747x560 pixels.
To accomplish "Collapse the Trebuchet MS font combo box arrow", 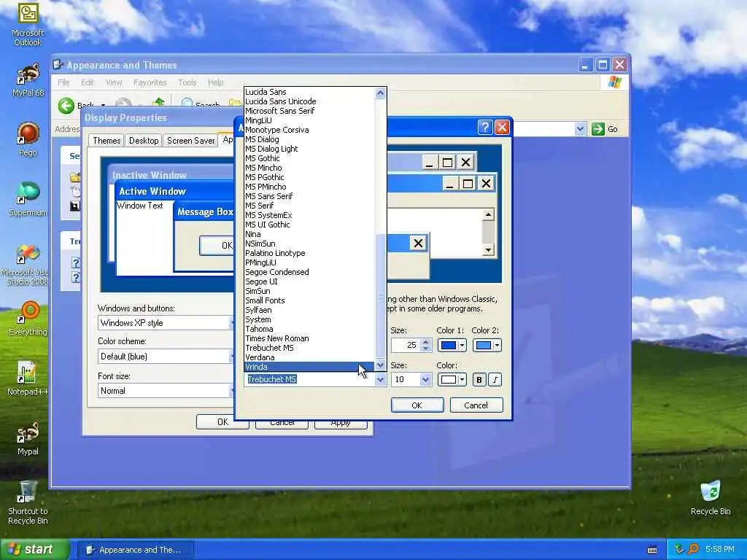I will point(380,379).
